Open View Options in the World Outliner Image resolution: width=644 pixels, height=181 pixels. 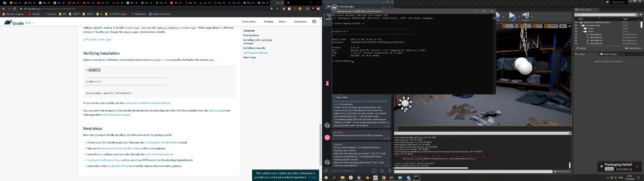pyautogui.click(x=634, y=48)
